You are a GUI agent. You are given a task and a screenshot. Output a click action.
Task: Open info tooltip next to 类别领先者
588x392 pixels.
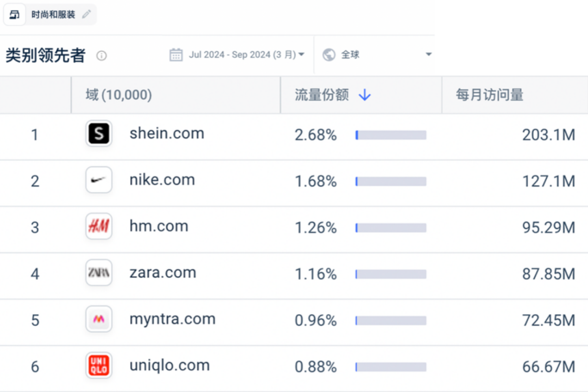pyautogui.click(x=102, y=56)
